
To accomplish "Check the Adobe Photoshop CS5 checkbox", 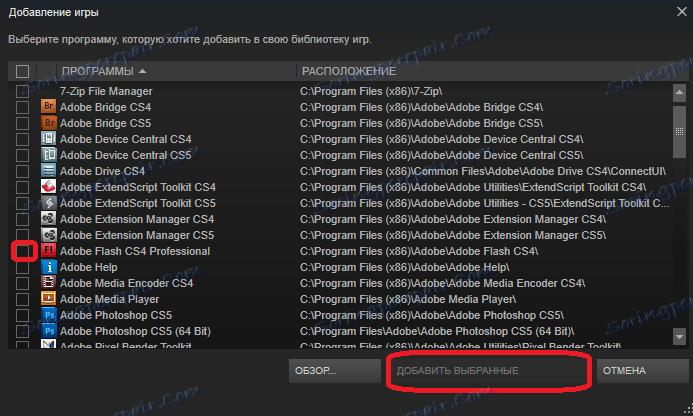I will pyautogui.click(x=23, y=315).
